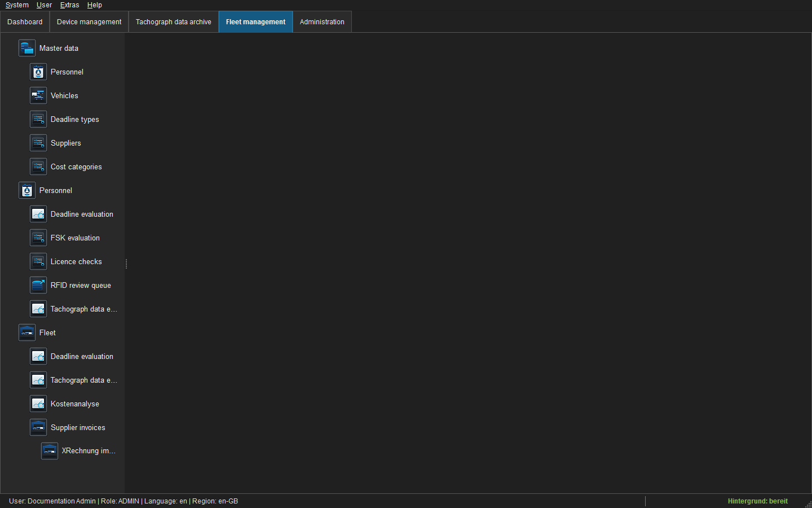Open Tachograph data label under Fleet
This screenshot has height=508, width=812.
click(83, 380)
